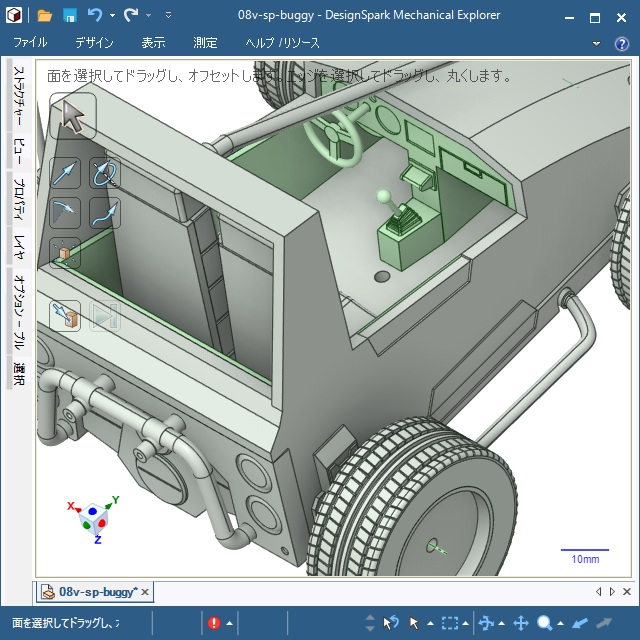This screenshot has width=640, height=640.
Task: Expand the error message indicator dropdown
Action: tap(229, 623)
